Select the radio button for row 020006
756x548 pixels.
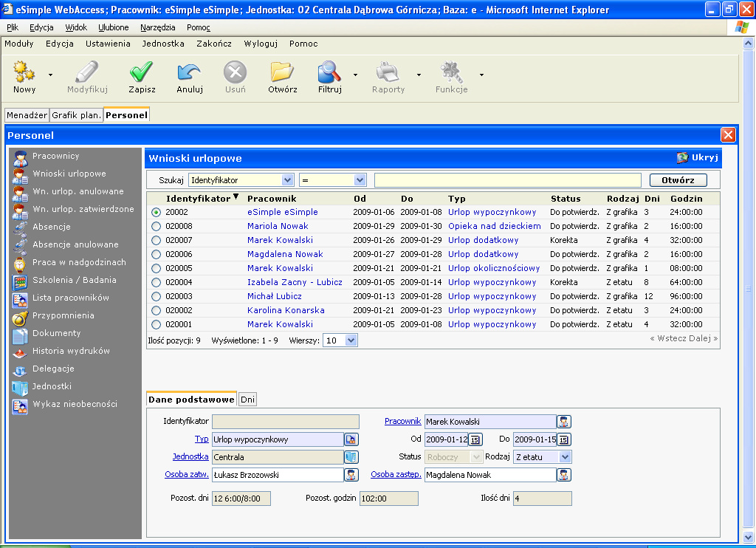tap(156, 254)
